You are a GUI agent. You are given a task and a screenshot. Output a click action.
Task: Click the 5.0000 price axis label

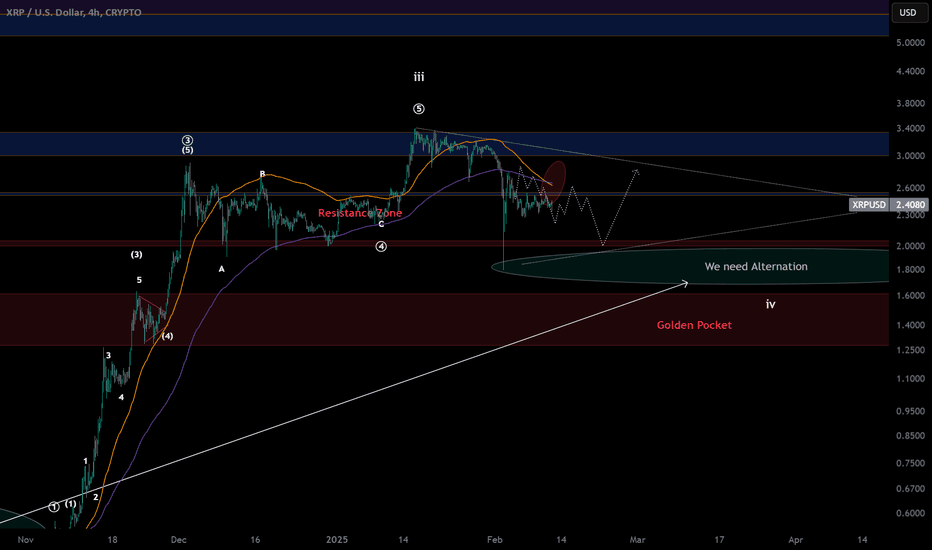coord(911,43)
